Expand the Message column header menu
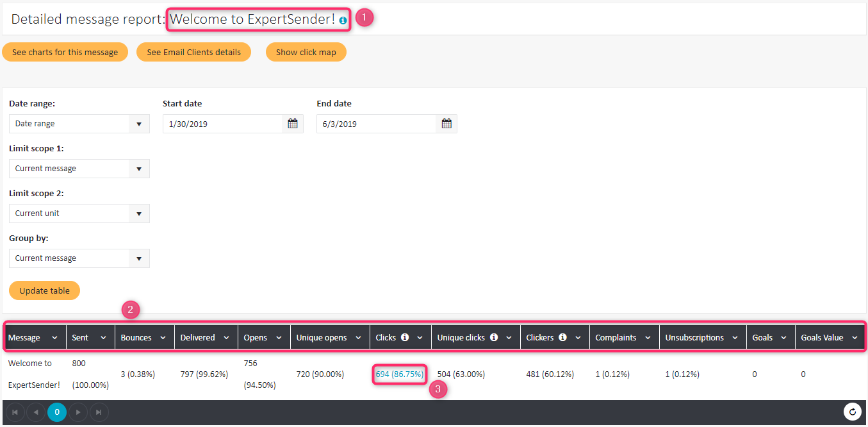This screenshot has height=427, width=868. point(54,338)
